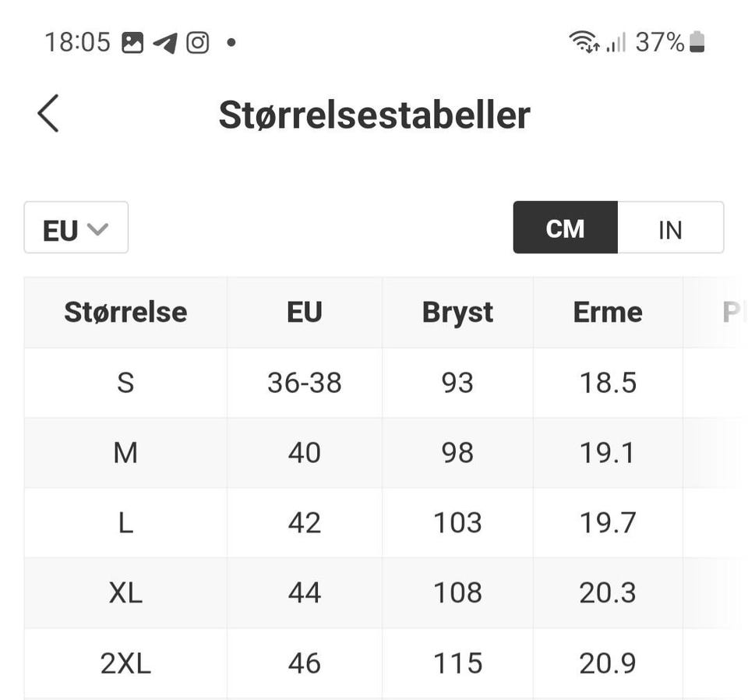This screenshot has width=748, height=700.
Task: Switch measurement units to CM
Action: tap(565, 228)
